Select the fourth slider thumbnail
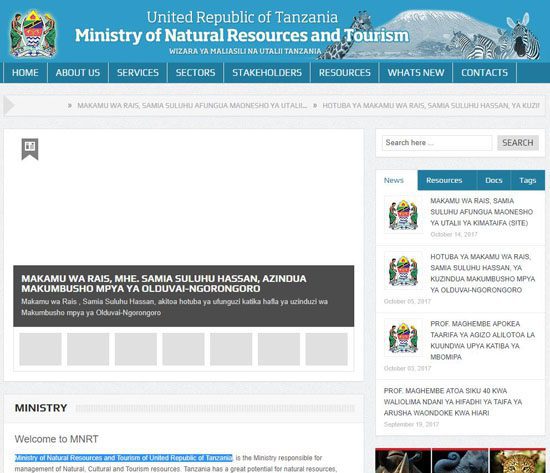550x473 pixels. tap(183, 349)
